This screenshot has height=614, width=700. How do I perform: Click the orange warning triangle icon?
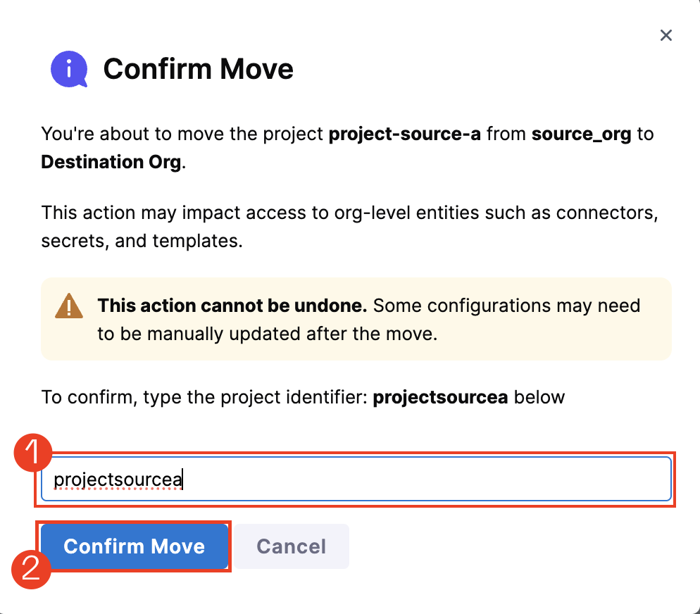pos(69,307)
